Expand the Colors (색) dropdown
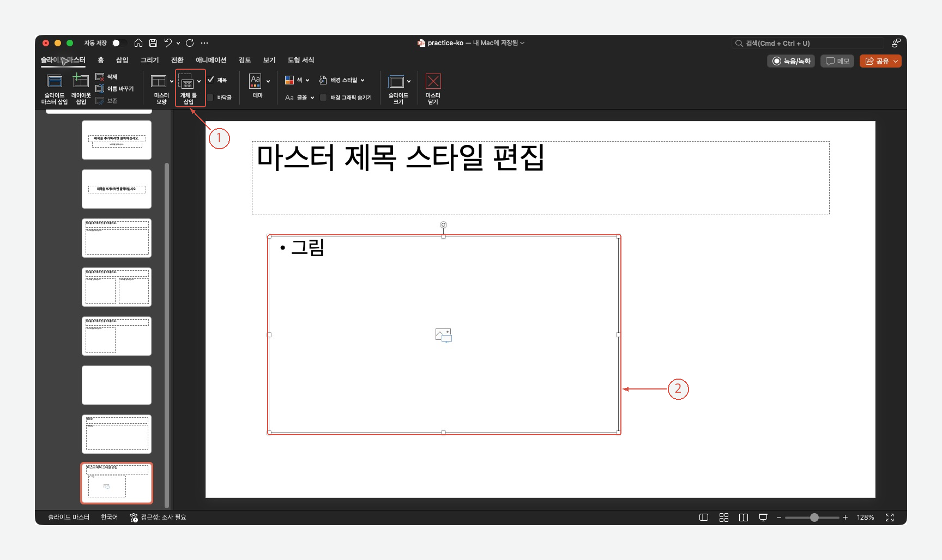This screenshot has height=560, width=942. [307, 80]
